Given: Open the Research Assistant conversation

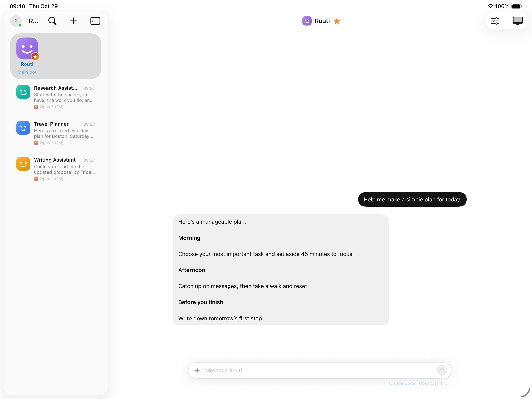Looking at the screenshot, I should click(55, 97).
